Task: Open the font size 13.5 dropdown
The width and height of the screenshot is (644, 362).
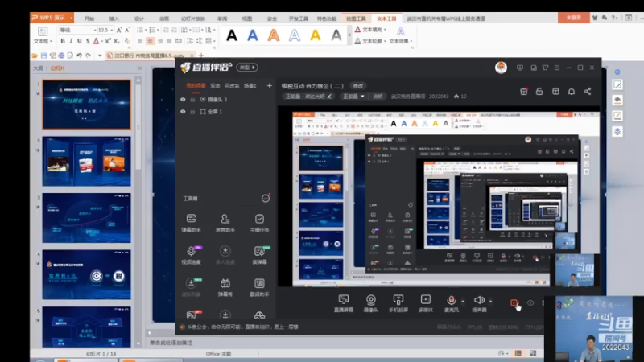Action: pos(111,30)
